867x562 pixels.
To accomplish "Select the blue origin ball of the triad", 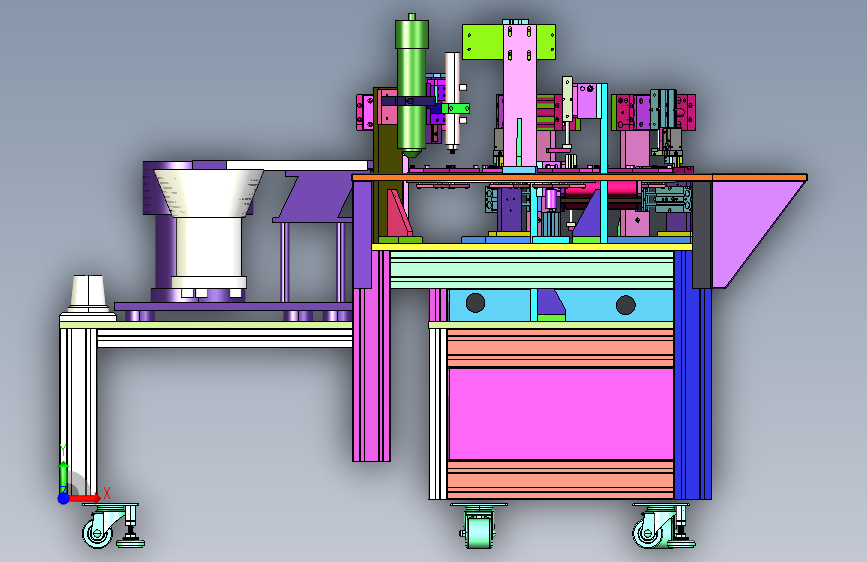I will click(64, 498).
